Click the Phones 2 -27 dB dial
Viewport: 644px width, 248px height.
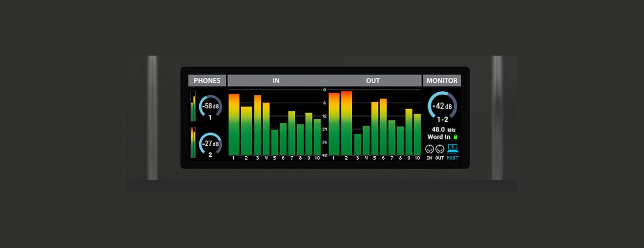pyautogui.click(x=211, y=144)
